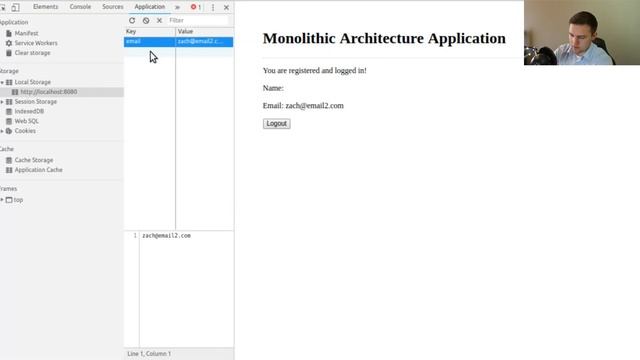Select the top frame entry
The height and width of the screenshot is (360, 640).
point(18,200)
